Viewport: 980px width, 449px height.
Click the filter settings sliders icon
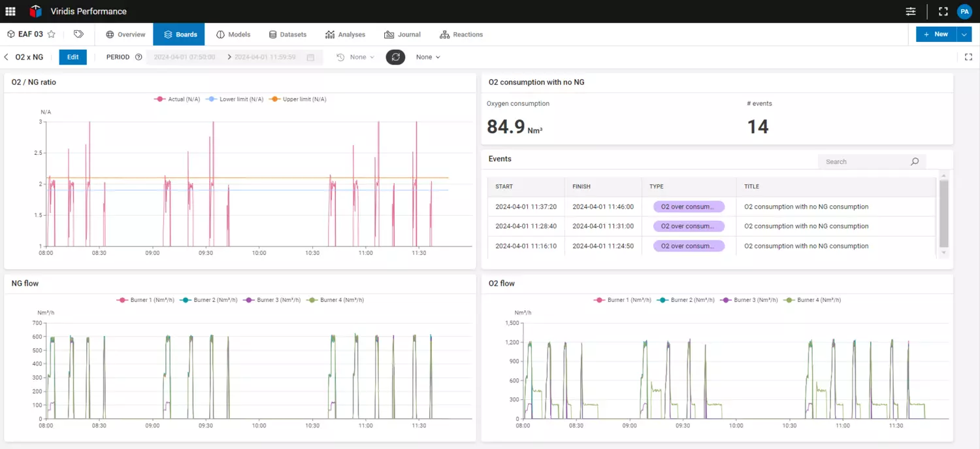[911, 11]
